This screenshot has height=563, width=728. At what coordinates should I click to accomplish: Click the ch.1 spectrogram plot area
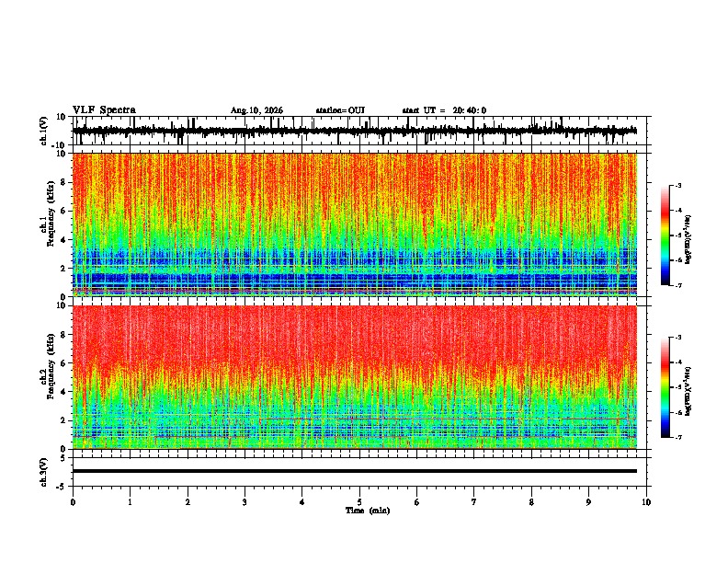(355, 224)
